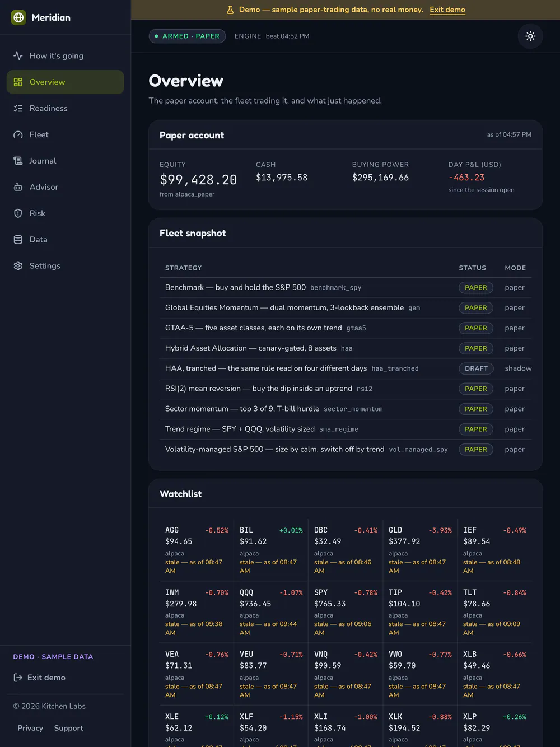Open the Privacy link
This screenshot has height=747, width=560.
30,728
